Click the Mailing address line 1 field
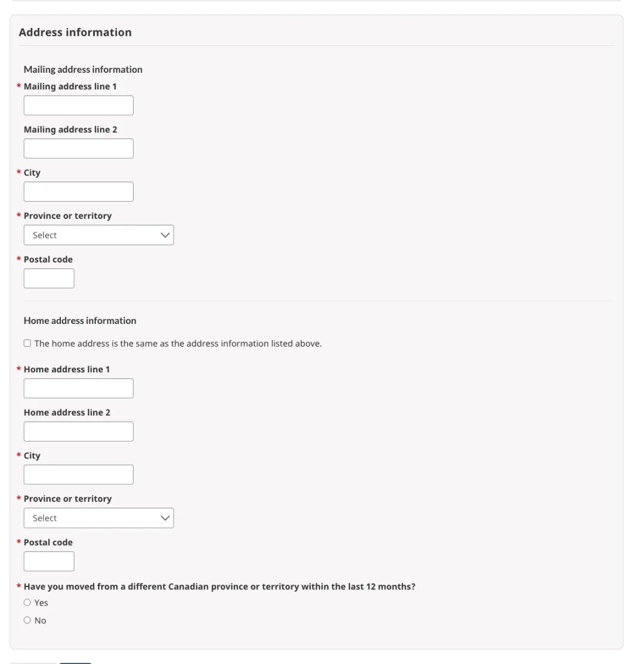Image resolution: width=644 pixels, height=664 pixels. (78, 106)
